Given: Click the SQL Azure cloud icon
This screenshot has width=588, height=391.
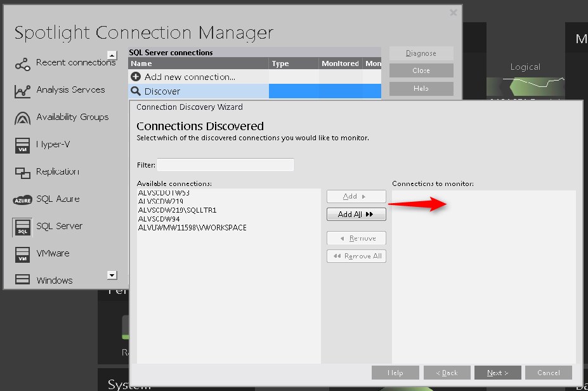Looking at the screenshot, I should coord(22,200).
